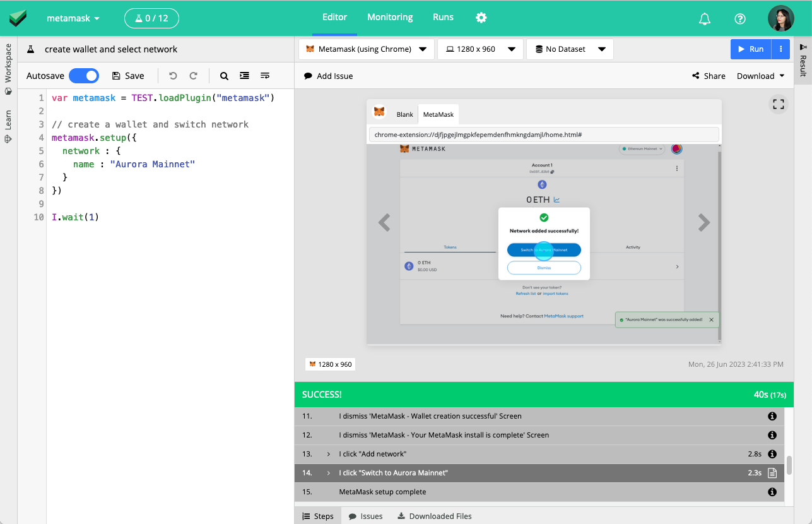Go to the previous step screenshot
This screenshot has height=524, width=812.
384,222
